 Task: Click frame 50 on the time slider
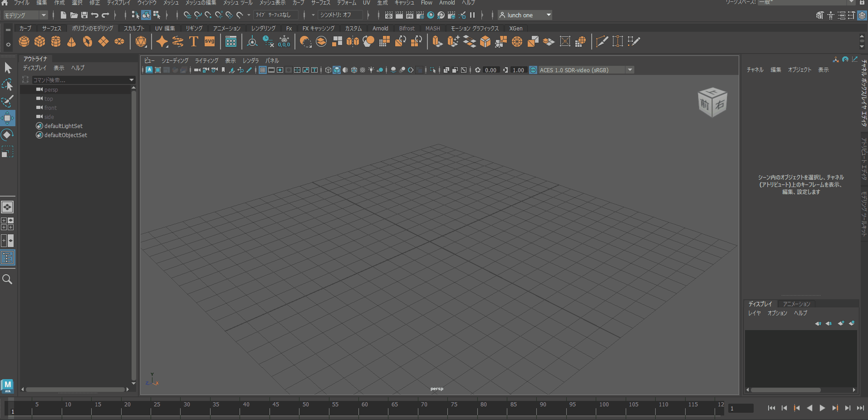[299, 410]
